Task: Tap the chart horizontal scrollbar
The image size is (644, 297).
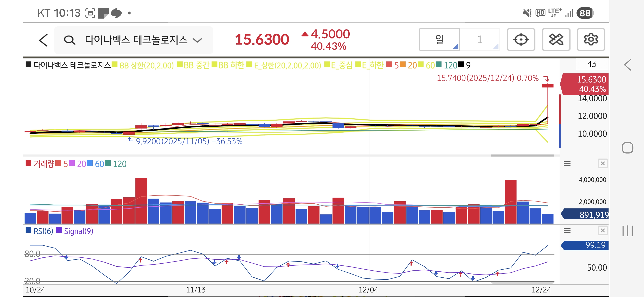Action: click(x=522, y=155)
